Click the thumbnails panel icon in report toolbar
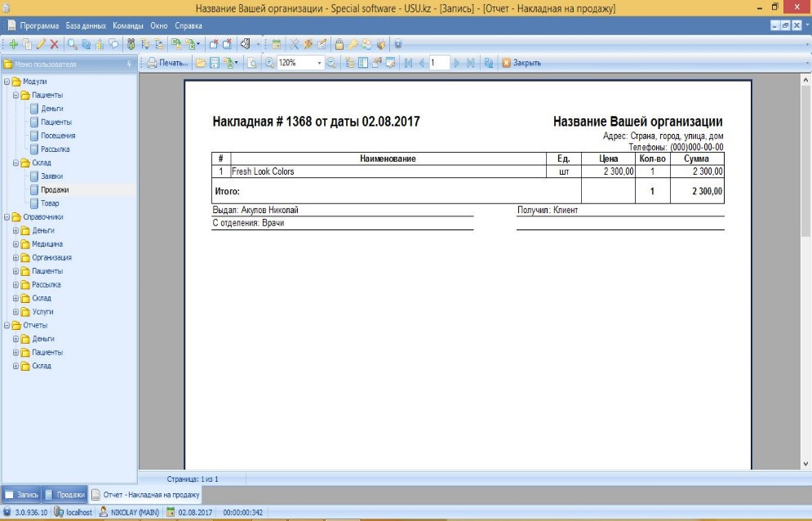Viewport: 812px width, 521px height. point(363,63)
